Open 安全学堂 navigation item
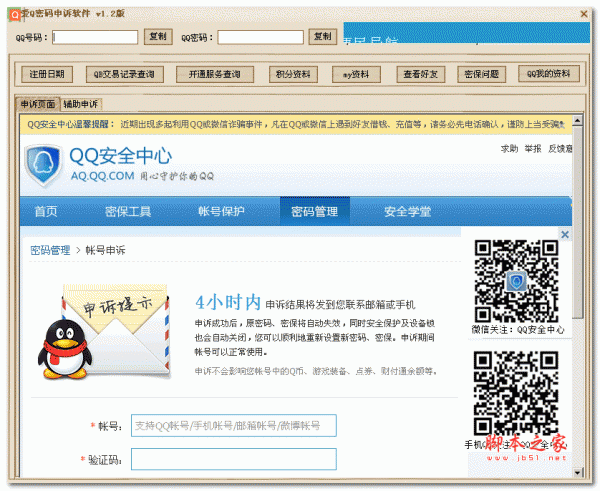This screenshot has width=600, height=491. pyautogui.click(x=408, y=211)
